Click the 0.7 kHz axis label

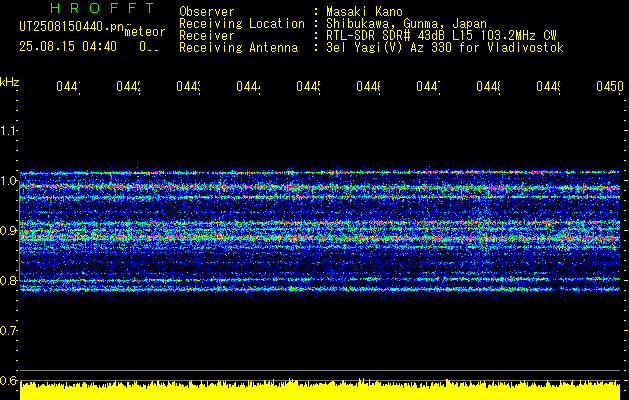click(x=8, y=331)
